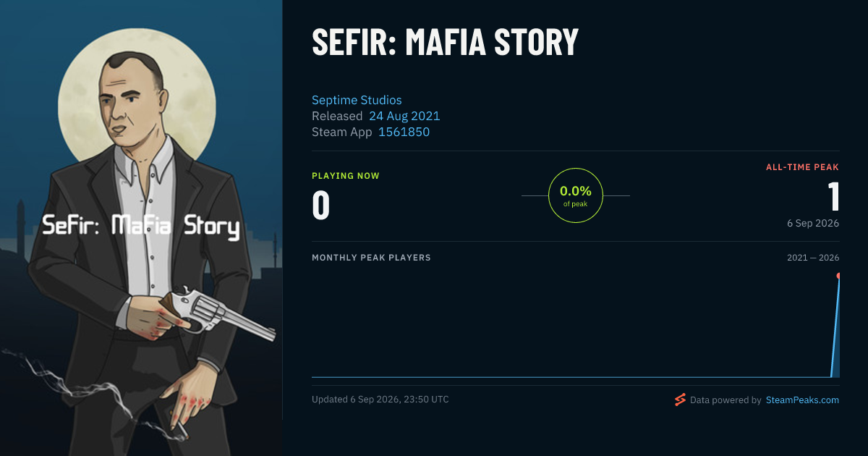The width and height of the screenshot is (868, 456).
Task: Open Steam App ID 1561850 link
Action: point(404,132)
